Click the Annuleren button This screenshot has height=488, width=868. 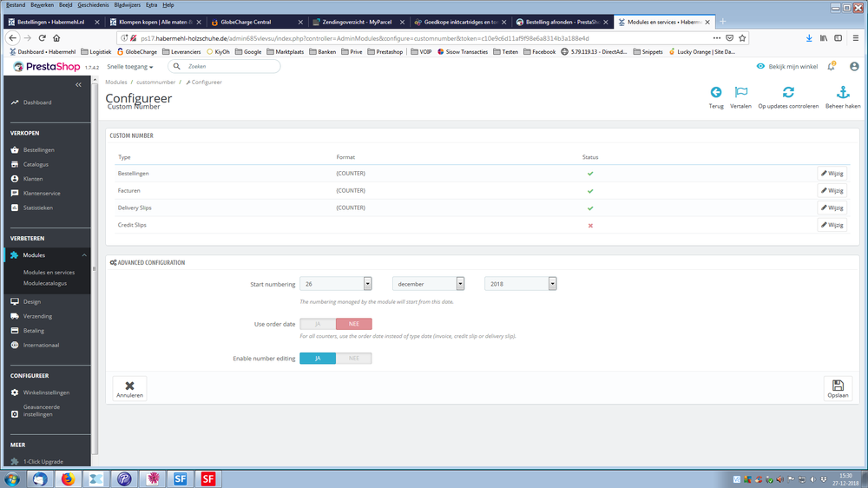129,389
